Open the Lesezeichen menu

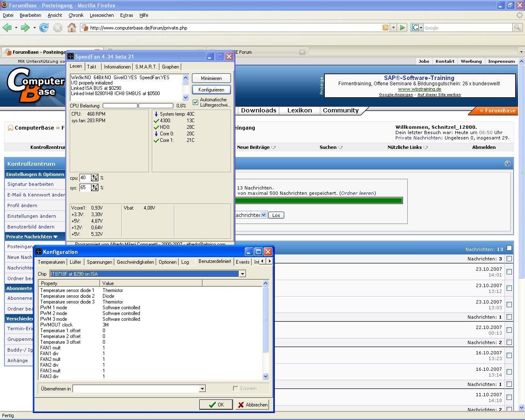[x=102, y=15]
